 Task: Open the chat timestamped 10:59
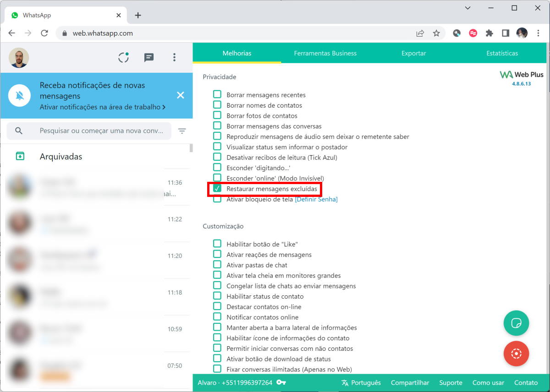pos(95,333)
